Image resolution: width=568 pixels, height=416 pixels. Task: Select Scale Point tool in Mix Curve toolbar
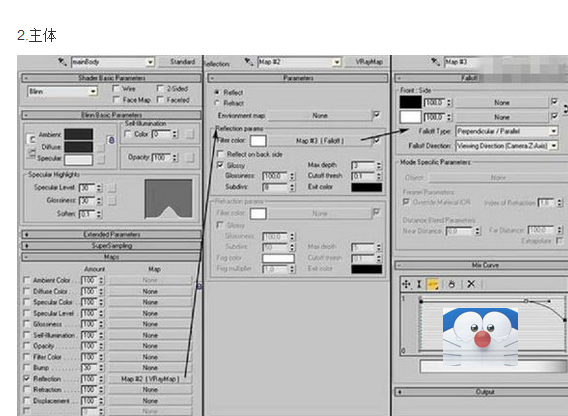(x=419, y=284)
